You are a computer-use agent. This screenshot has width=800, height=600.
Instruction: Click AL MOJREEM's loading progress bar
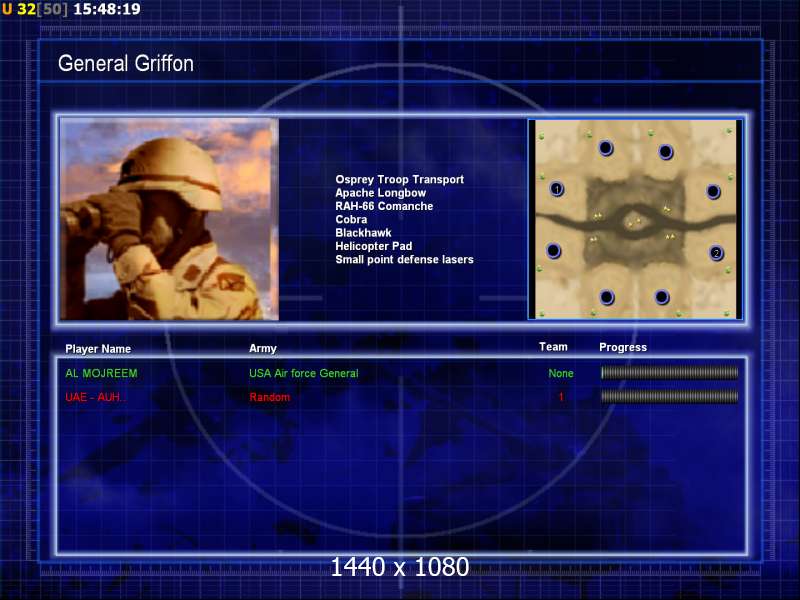(x=669, y=373)
